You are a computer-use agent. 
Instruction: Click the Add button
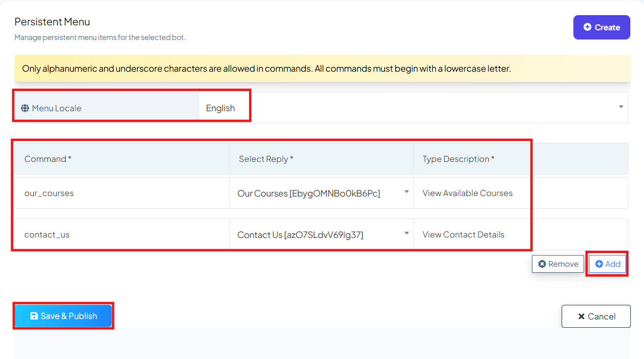(607, 264)
